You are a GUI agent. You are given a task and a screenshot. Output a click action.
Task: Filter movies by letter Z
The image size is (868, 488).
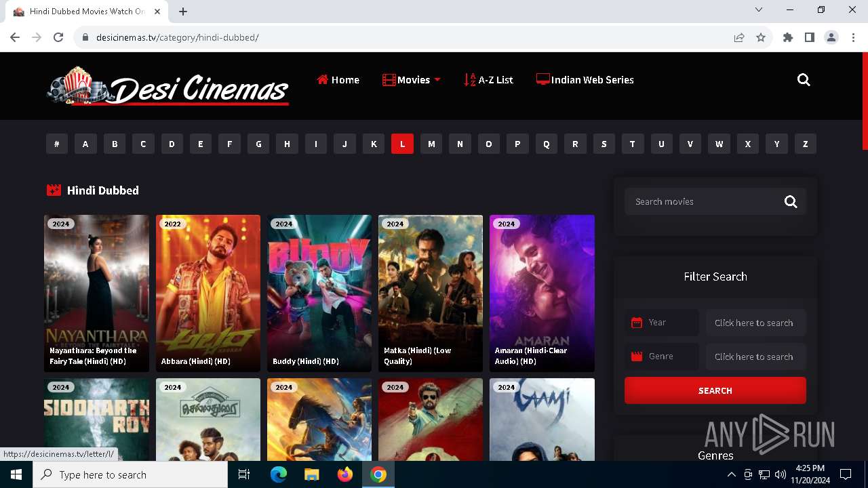pyautogui.click(x=806, y=144)
